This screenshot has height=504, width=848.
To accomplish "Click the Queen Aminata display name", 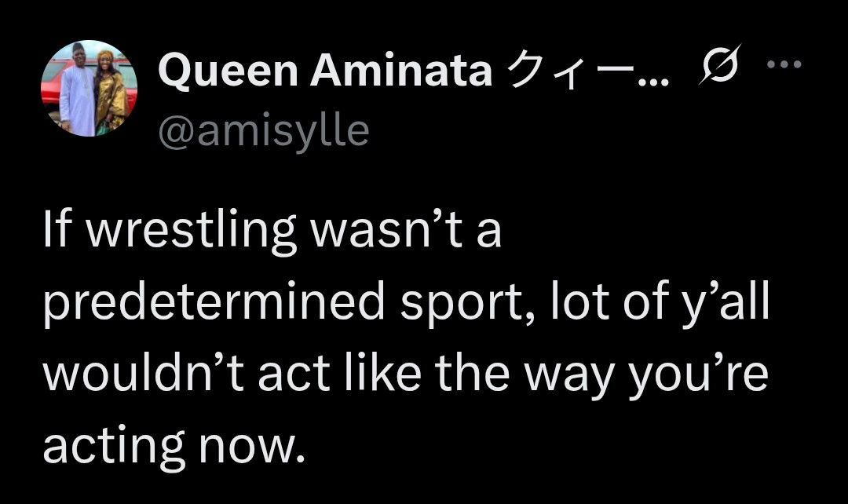I will [325, 73].
